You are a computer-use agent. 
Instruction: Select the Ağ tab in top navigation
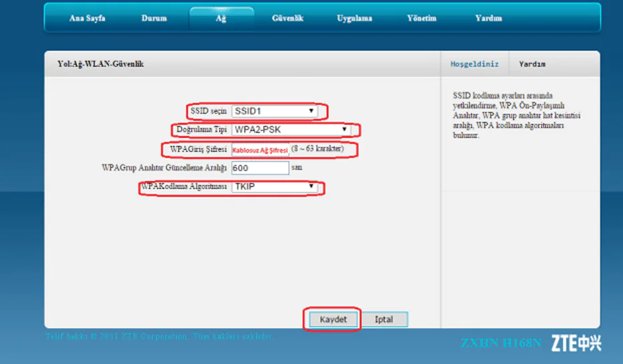point(221,19)
